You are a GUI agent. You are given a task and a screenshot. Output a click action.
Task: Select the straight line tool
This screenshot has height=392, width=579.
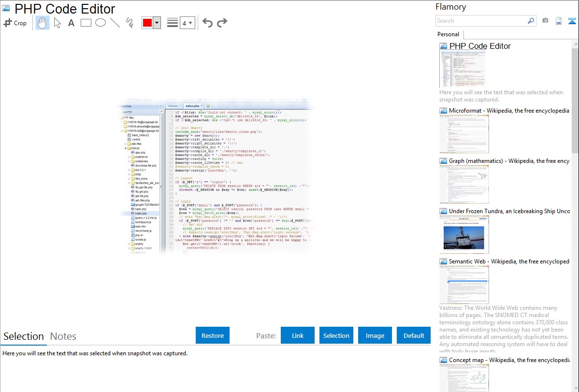click(115, 23)
